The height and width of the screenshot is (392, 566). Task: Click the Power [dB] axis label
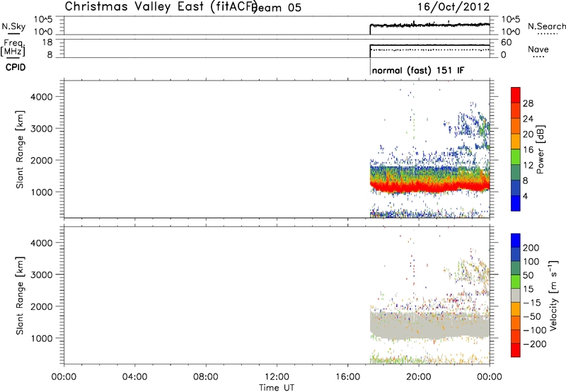point(540,149)
